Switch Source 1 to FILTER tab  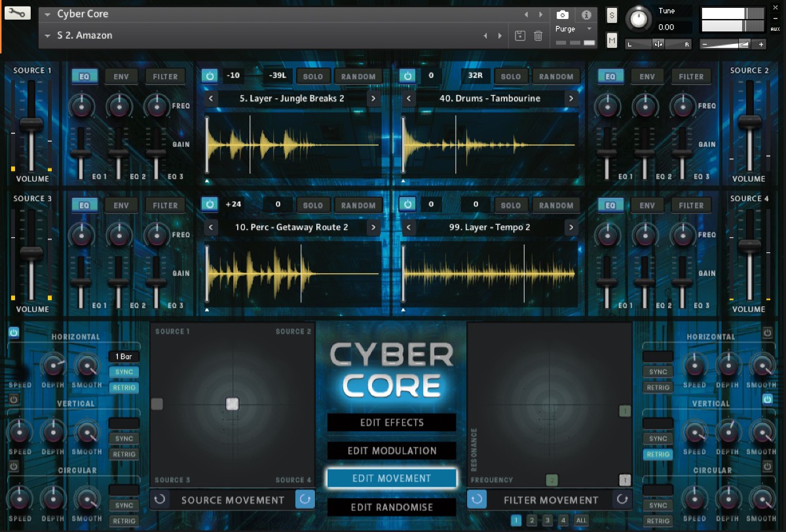(165, 77)
